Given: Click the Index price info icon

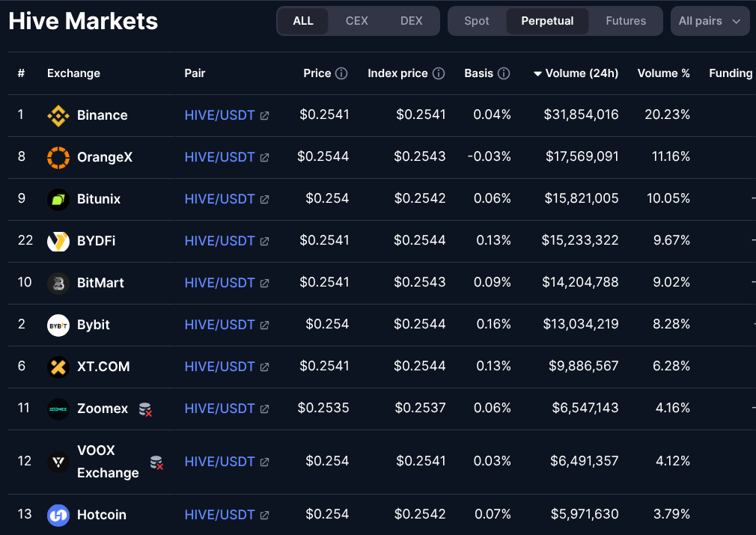Looking at the screenshot, I should coord(439,73).
